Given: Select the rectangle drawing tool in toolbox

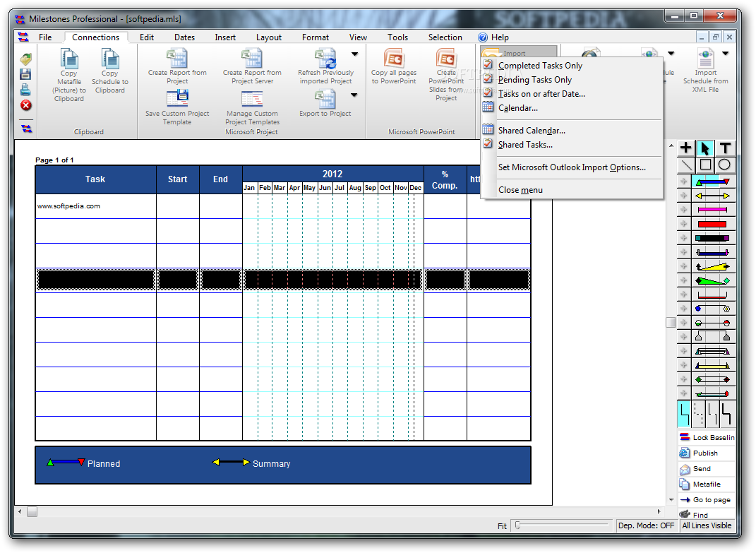Looking at the screenshot, I should coord(705,165).
